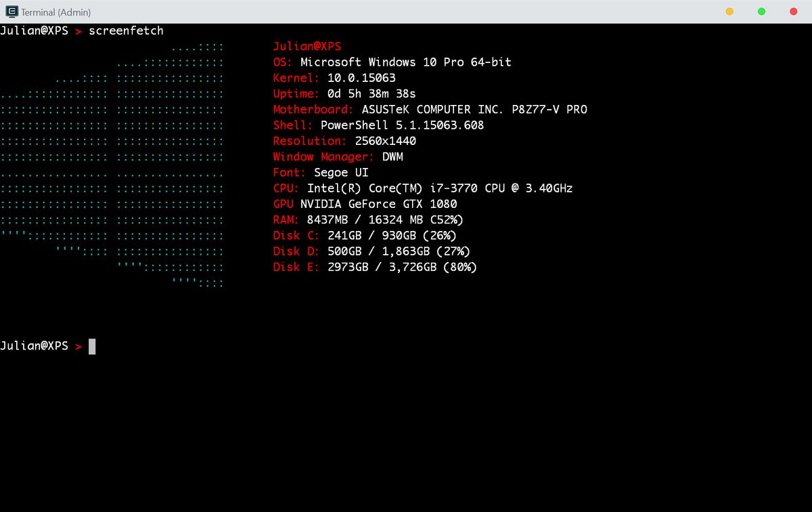Screen dimensions: 812x512
Task: Select the RAM usage line
Action: coord(368,219)
